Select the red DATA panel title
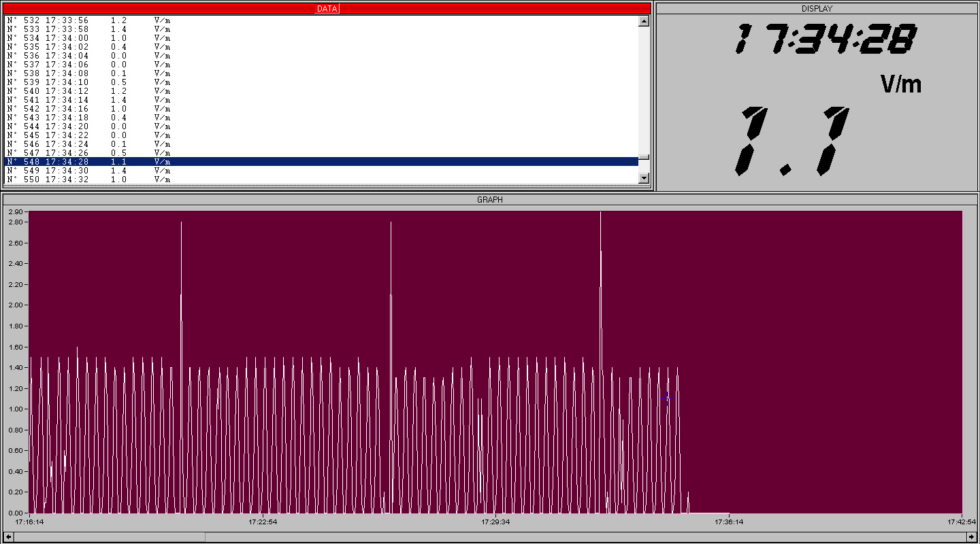 327,9
